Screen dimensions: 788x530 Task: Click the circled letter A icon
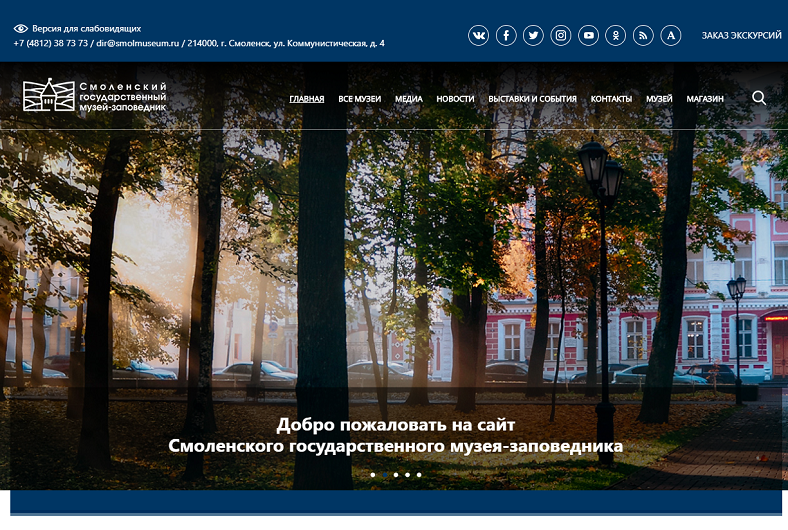tap(671, 36)
